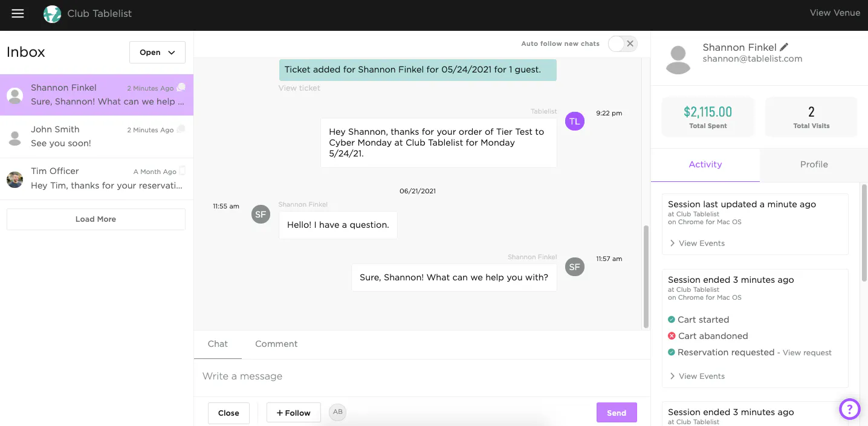This screenshot has height=426, width=868.
Task: Toggle Auto follow new chats switch
Action: click(622, 44)
